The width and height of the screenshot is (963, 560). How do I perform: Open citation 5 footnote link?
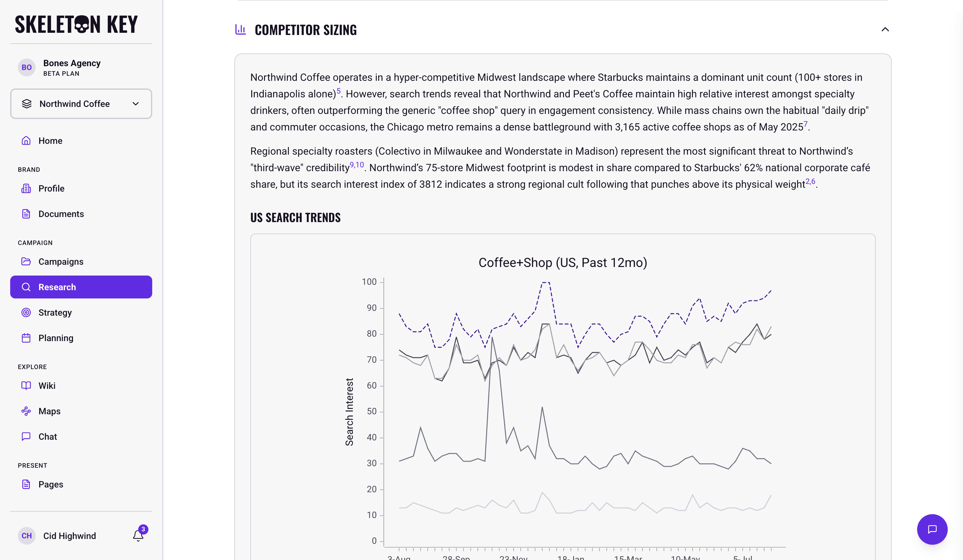coord(338,91)
